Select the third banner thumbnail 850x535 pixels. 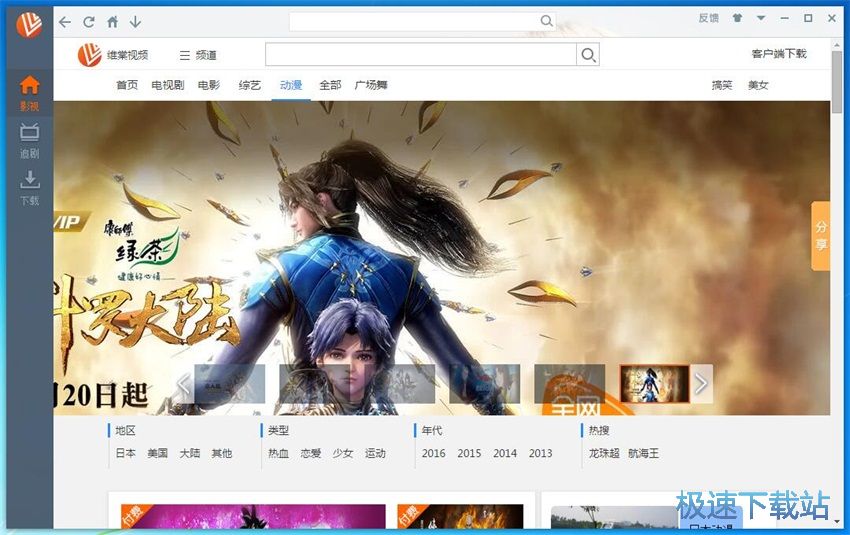pyautogui.click(x=400, y=384)
